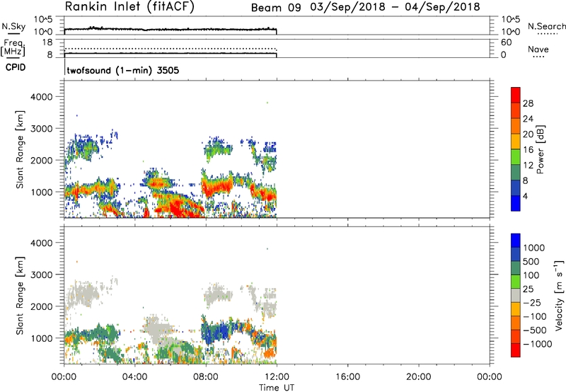566x392 pixels.
Task: Pick the red top segment of power colorbar
Action: tap(516, 96)
